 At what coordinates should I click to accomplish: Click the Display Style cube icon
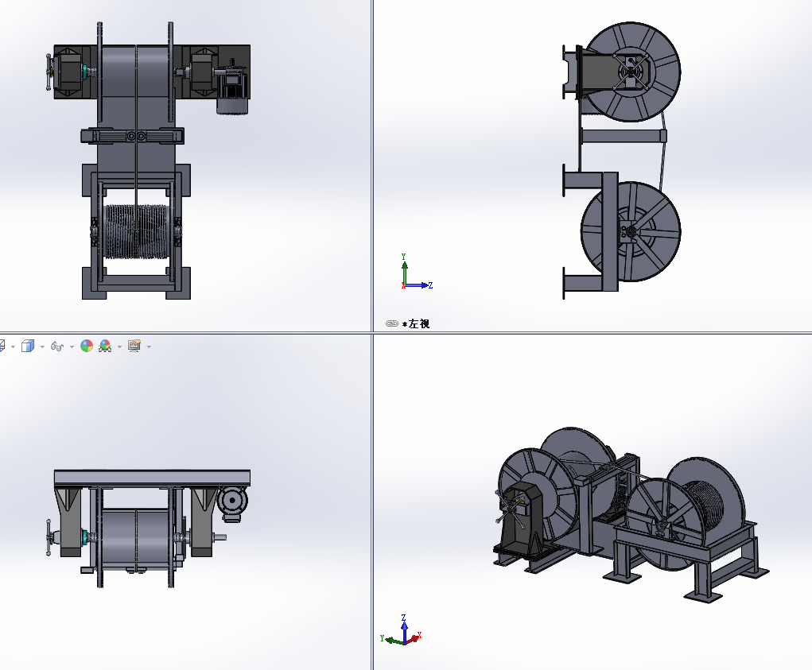[x=28, y=346]
